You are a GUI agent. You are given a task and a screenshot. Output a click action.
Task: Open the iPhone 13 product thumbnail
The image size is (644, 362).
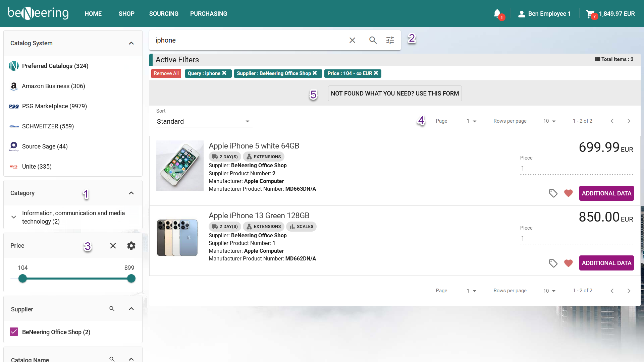(x=177, y=238)
